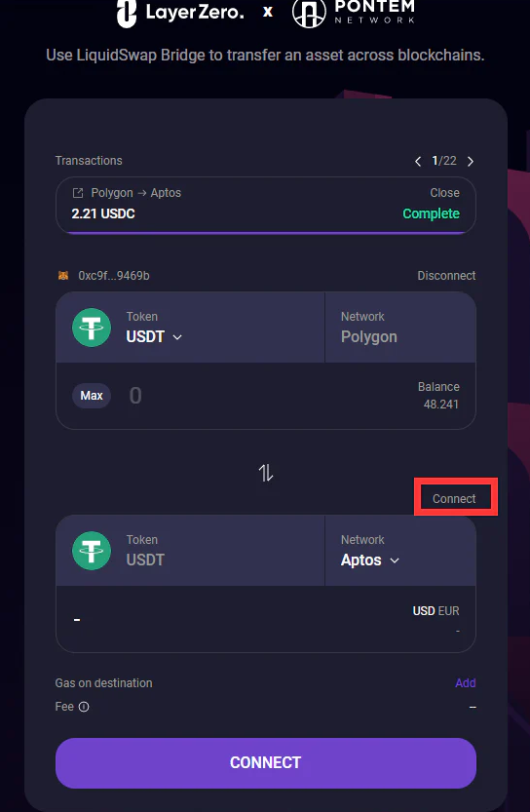
Task: Open the Aptos network dropdown
Action: click(369, 561)
